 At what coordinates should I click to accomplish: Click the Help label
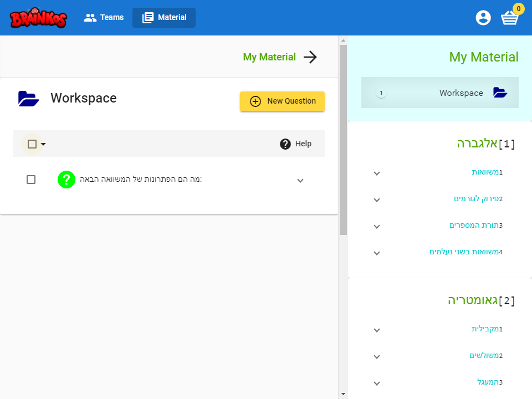[x=303, y=144]
